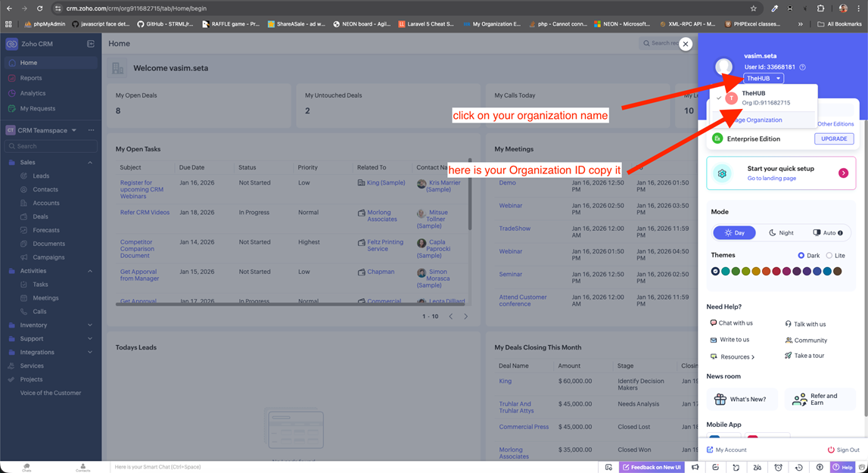
Task: Select the Lite theme radio button
Action: [x=829, y=256]
